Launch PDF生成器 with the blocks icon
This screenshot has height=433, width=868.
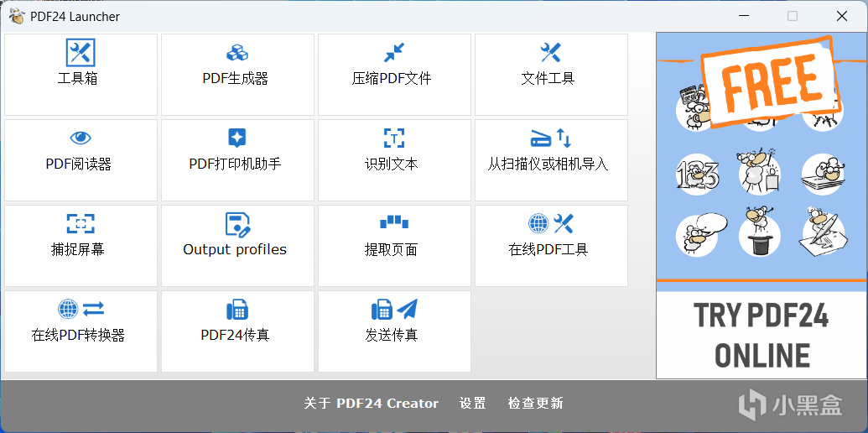(237, 75)
